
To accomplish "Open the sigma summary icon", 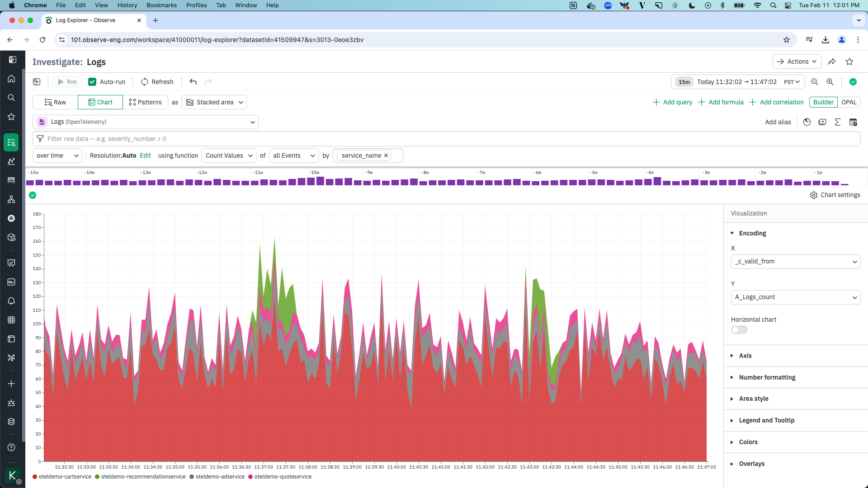I will coord(837,122).
